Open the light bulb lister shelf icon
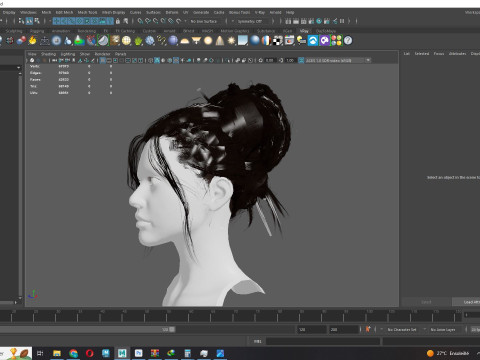This screenshot has height=360, width=480. 301,41
